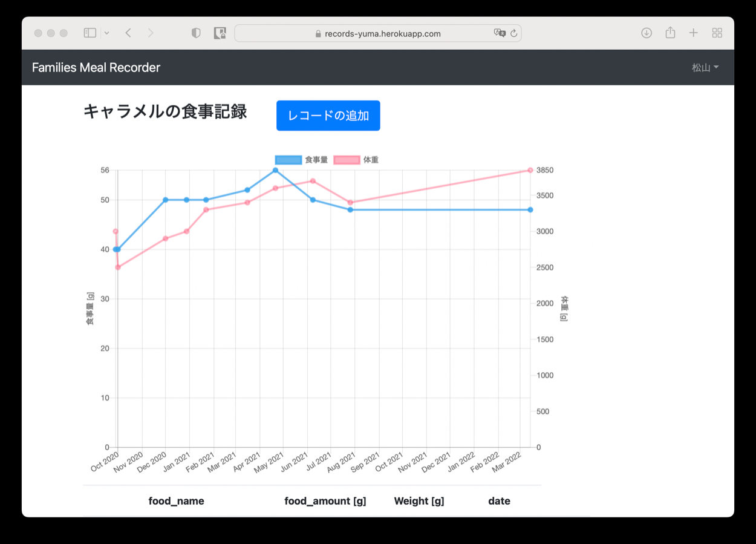756x544 pixels.
Task: Toggle the Safari sidebar icon
Action: pos(90,33)
